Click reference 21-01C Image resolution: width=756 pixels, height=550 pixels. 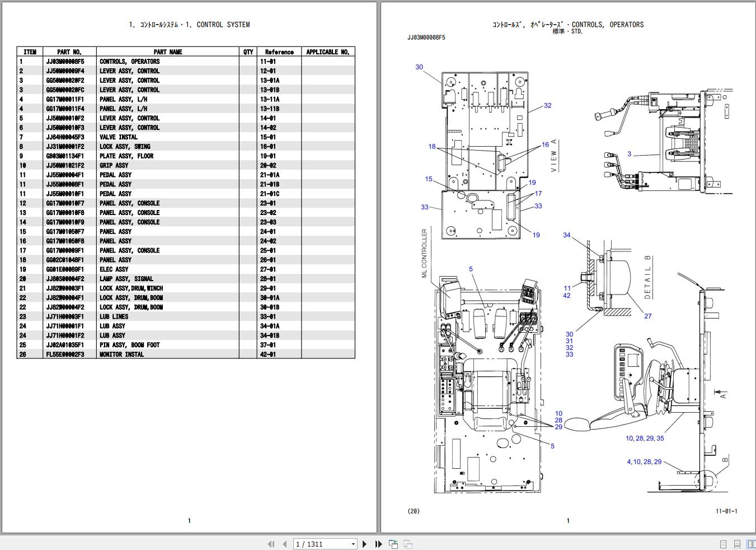pos(270,194)
